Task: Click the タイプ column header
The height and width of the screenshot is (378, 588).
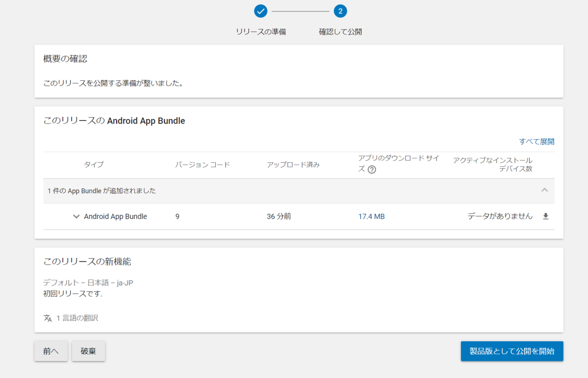Action: click(94, 165)
